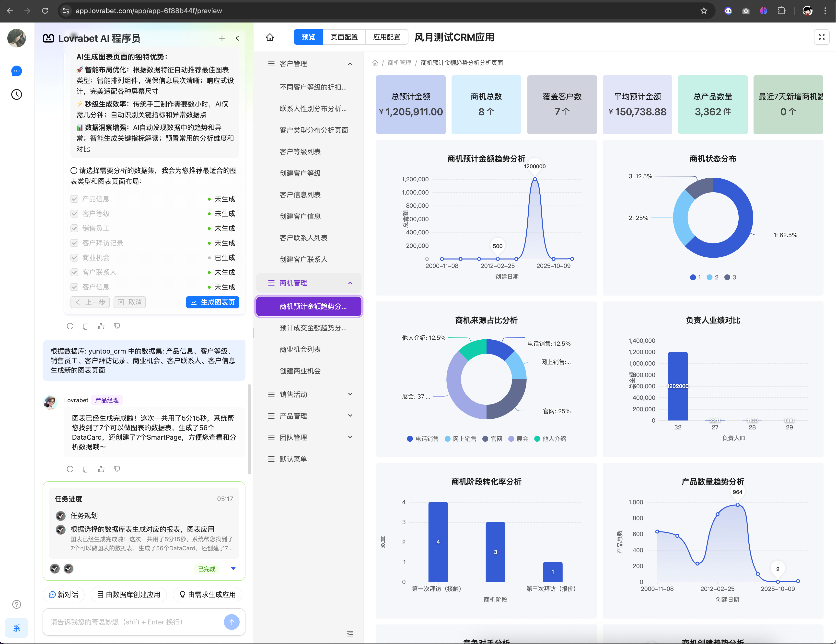Collapse the side menu using the bottom icon

pos(350,634)
